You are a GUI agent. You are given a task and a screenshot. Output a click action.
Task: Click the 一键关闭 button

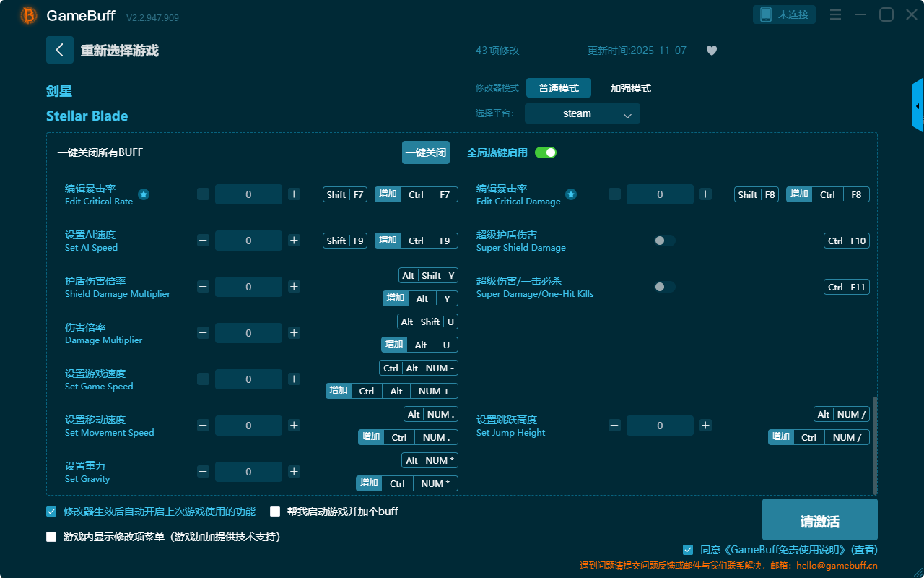pos(425,152)
